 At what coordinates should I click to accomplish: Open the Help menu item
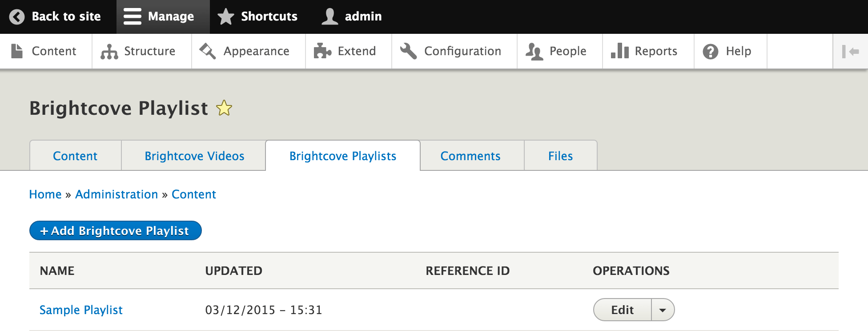pos(731,51)
